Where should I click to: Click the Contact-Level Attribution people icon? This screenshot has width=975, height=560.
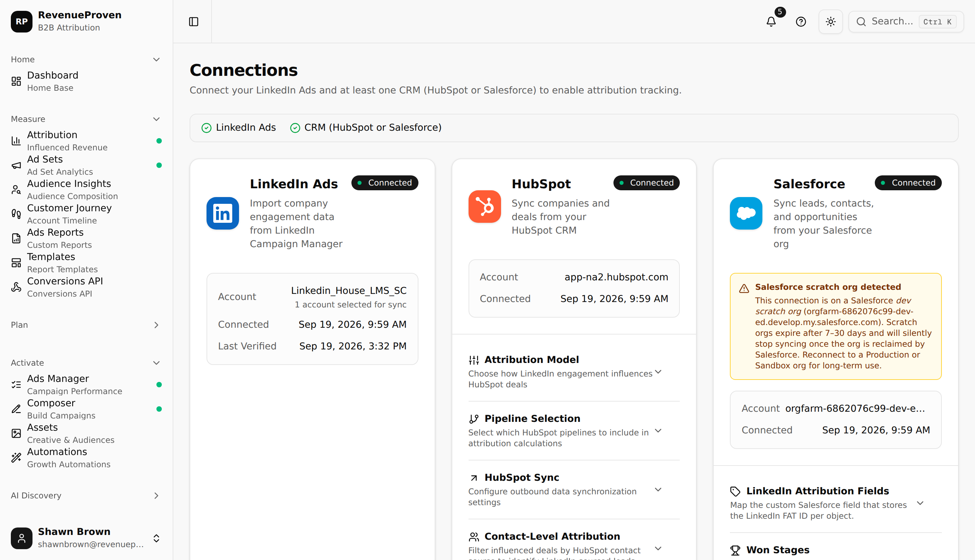tap(474, 537)
